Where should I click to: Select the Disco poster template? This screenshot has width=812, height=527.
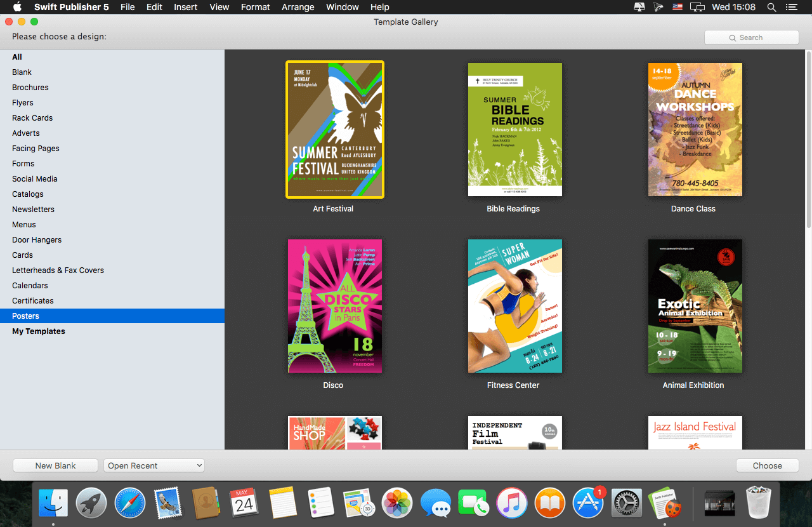(334, 306)
